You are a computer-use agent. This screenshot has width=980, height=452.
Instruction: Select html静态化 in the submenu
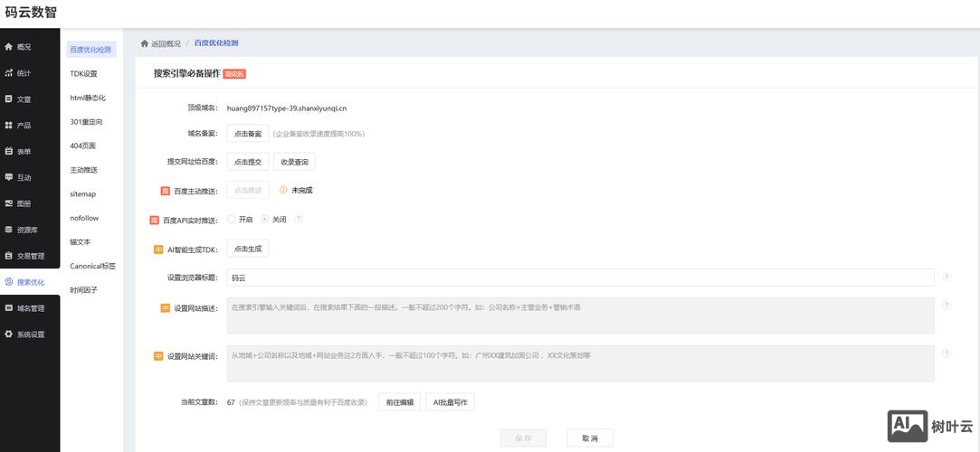88,98
